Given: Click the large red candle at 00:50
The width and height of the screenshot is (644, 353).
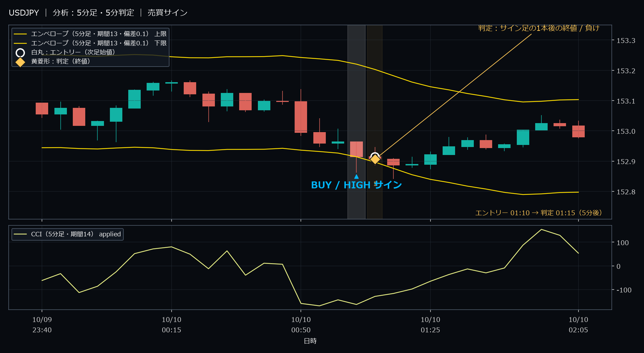Looking at the screenshot, I should click(301, 117).
